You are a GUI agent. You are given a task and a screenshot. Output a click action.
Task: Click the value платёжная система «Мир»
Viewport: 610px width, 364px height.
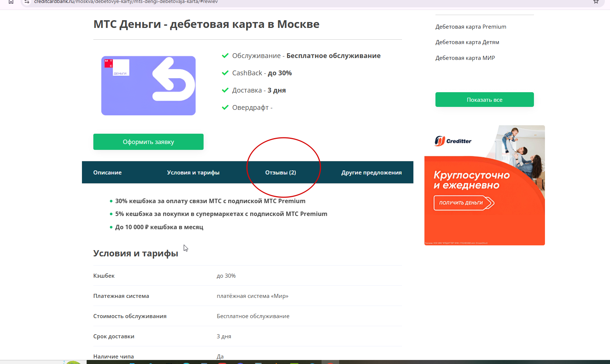point(252,296)
